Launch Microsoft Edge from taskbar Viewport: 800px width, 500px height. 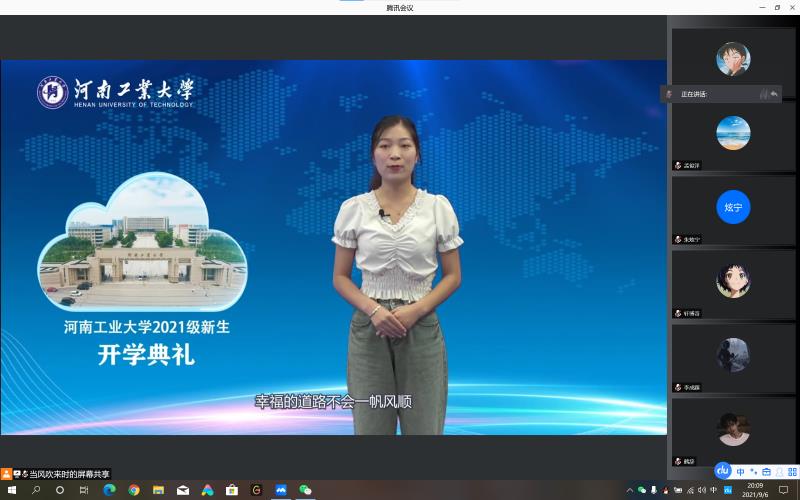click(109, 490)
